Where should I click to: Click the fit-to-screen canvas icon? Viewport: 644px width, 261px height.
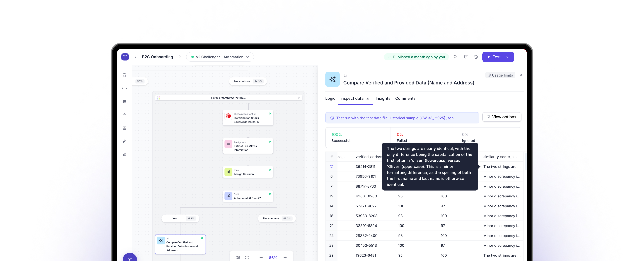[247, 257]
